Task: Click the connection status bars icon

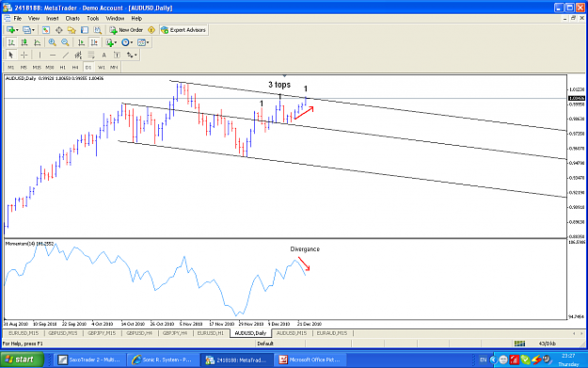Action: pyautogui.click(x=519, y=344)
